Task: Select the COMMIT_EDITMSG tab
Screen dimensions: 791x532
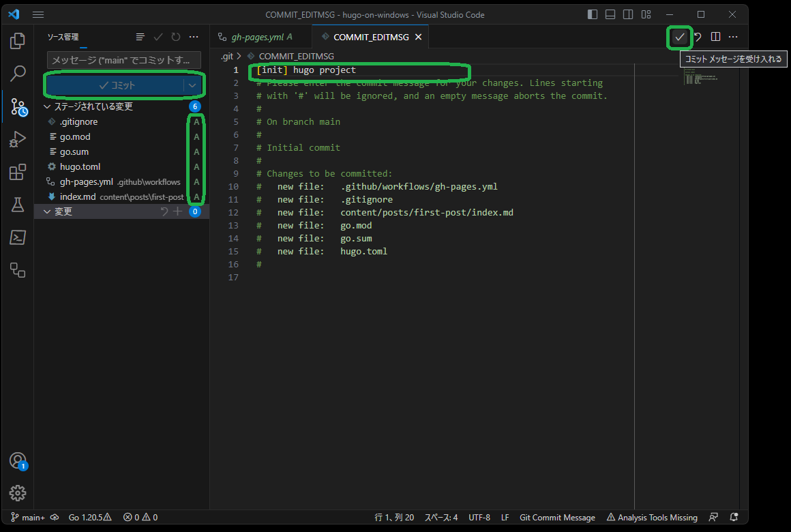Action: coord(371,37)
